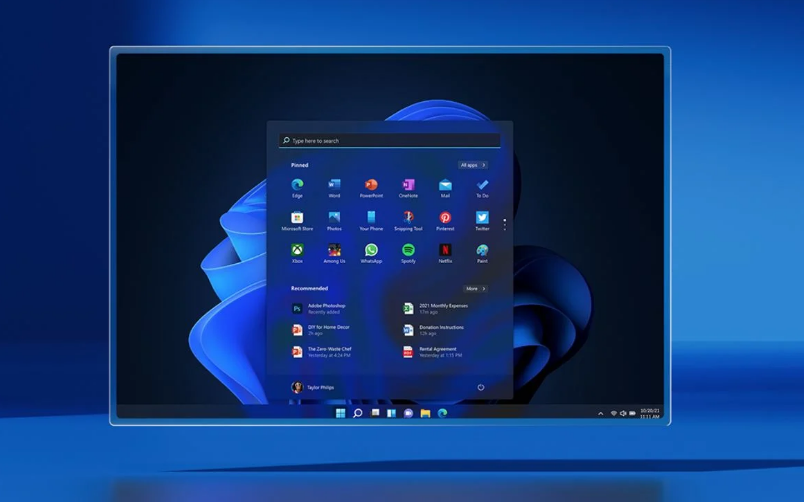Screen dimensions: 804x502
Task: Open the taskbar clock and date
Action: [650, 413]
